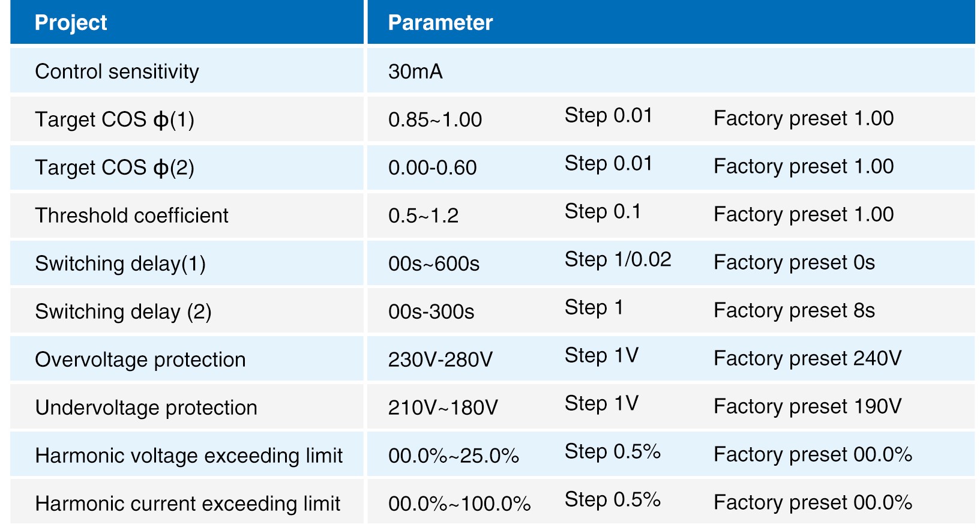980x530 pixels.
Task: Click the Step 1/0.02 cell
Action: [618, 259]
